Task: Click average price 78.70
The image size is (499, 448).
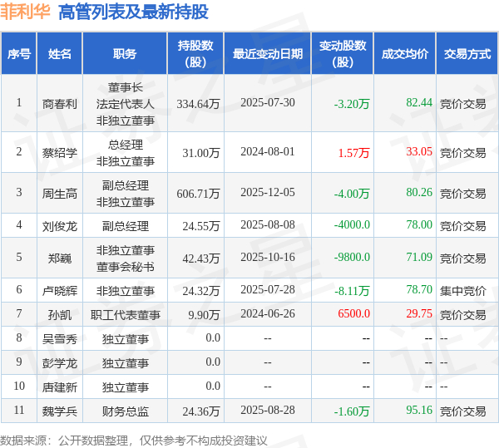Action: coord(419,289)
